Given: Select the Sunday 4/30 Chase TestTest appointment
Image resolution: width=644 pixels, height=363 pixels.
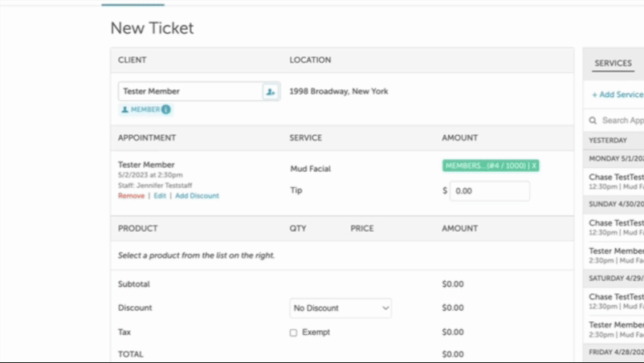Looking at the screenshot, I should tap(616, 227).
